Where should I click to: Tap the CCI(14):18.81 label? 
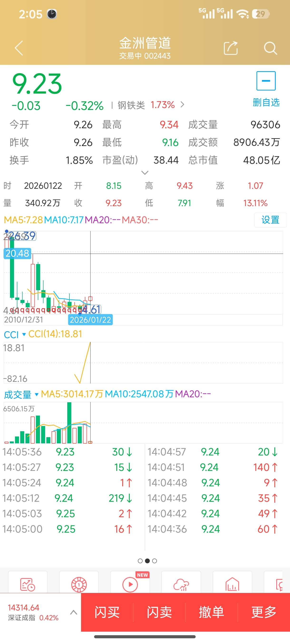coord(55,334)
